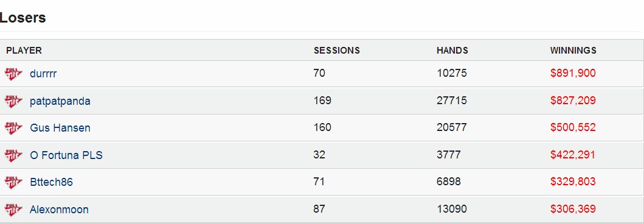Sort table by WINNINGS column header

[573, 51]
